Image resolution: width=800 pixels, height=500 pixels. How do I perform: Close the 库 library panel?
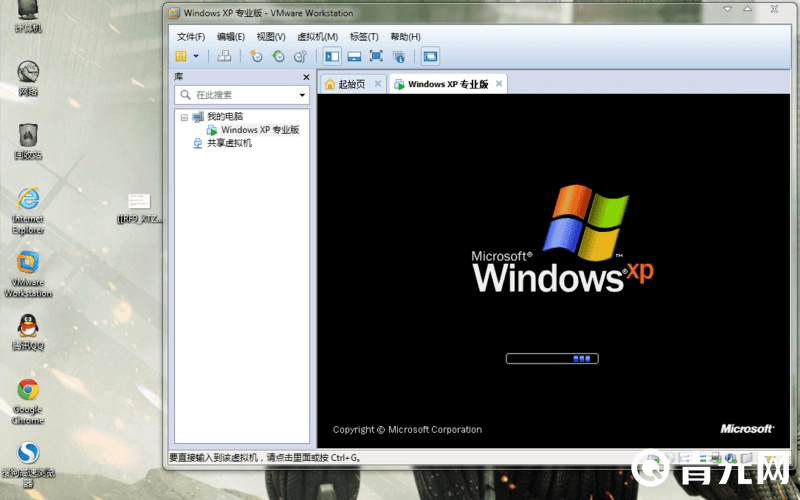click(x=306, y=77)
